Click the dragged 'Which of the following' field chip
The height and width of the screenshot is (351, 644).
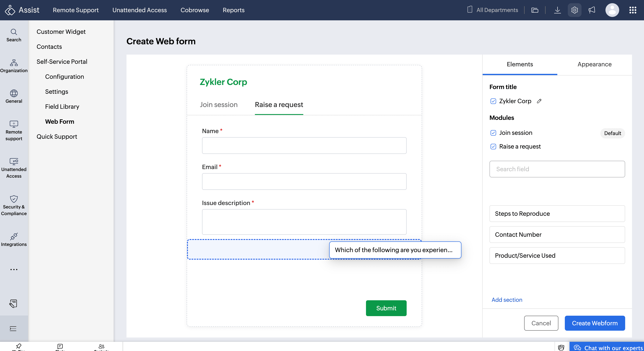pyautogui.click(x=395, y=250)
